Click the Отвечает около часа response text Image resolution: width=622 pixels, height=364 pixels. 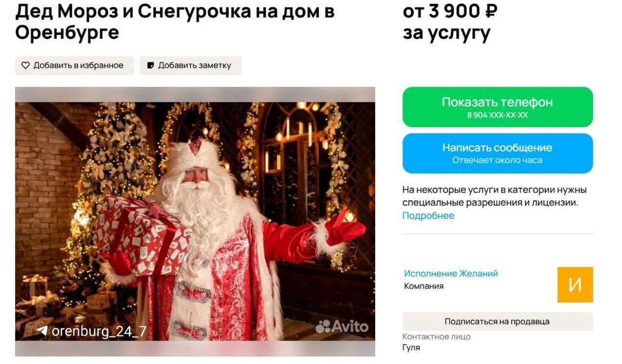click(x=498, y=160)
